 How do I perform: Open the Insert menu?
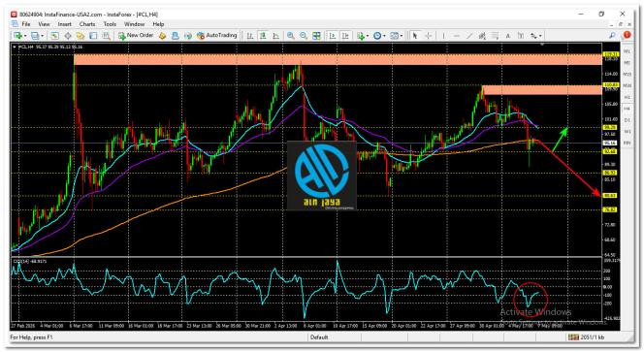coord(64,24)
